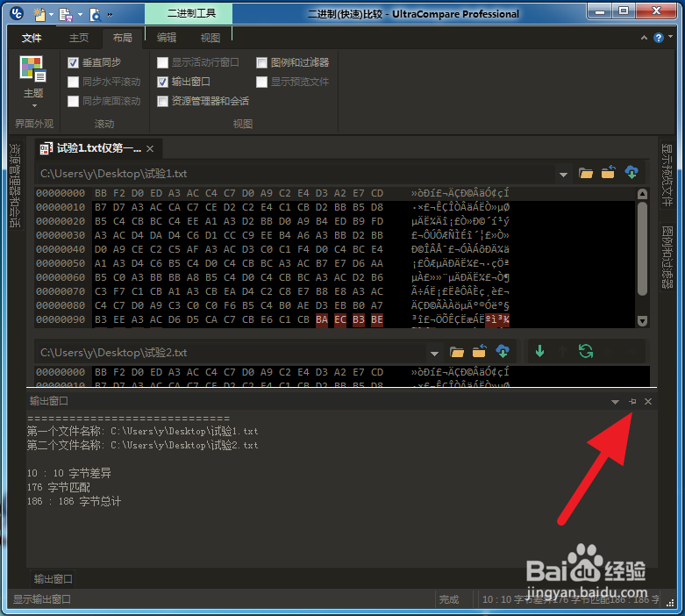Viewport: 685px width, 616px height.
Task: Browse for first file with folder icon
Action: click(x=586, y=174)
